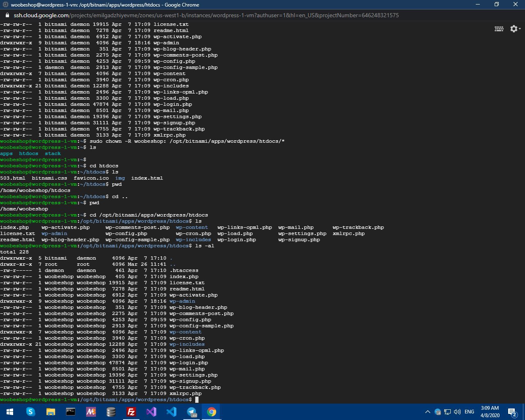Click the blue 'img' directory name
Screen dimensions: 525x420
click(120, 178)
